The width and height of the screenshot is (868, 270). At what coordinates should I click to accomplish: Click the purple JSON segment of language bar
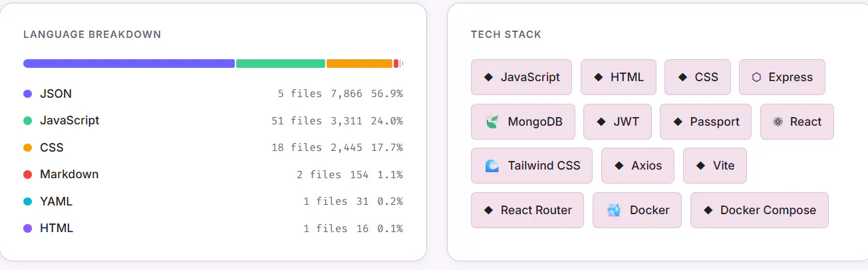point(129,64)
